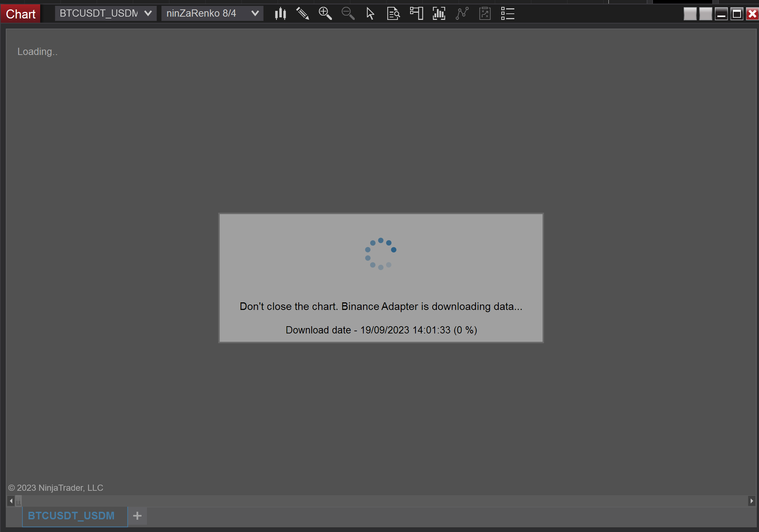Activate the zoom out tool
This screenshot has width=759, height=532.
pyautogui.click(x=347, y=13)
